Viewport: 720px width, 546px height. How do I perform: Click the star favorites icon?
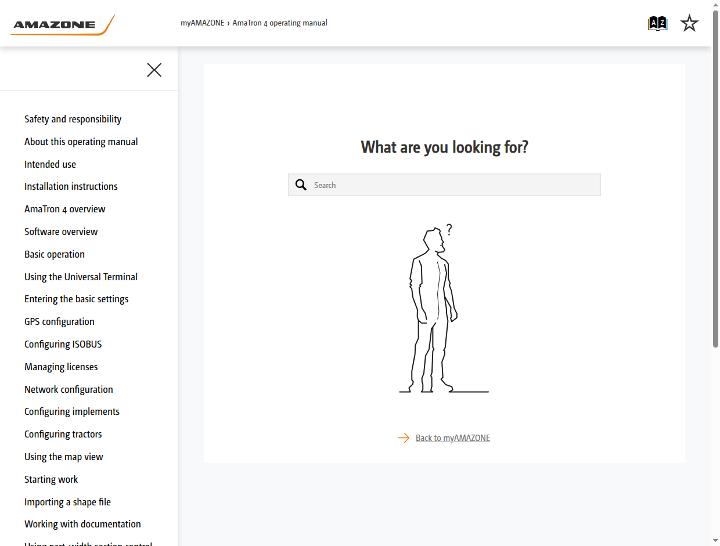point(689,23)
